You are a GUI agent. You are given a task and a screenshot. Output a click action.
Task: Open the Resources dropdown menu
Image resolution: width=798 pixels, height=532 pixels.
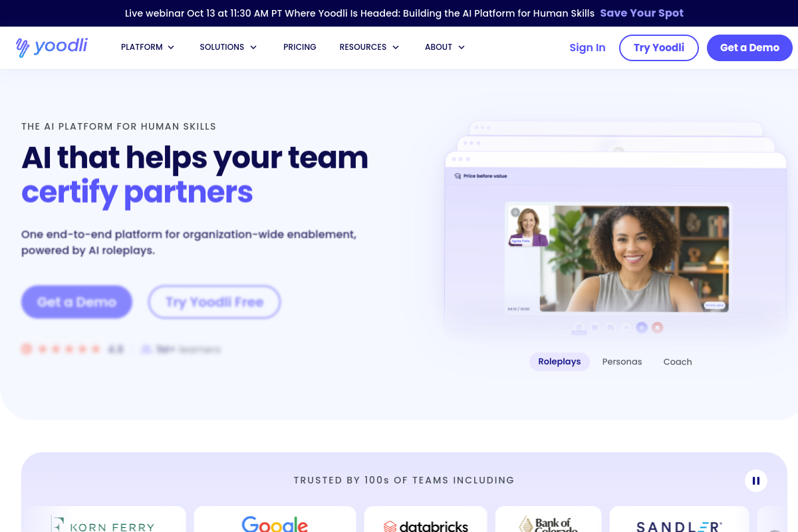[x=369, y=47]
